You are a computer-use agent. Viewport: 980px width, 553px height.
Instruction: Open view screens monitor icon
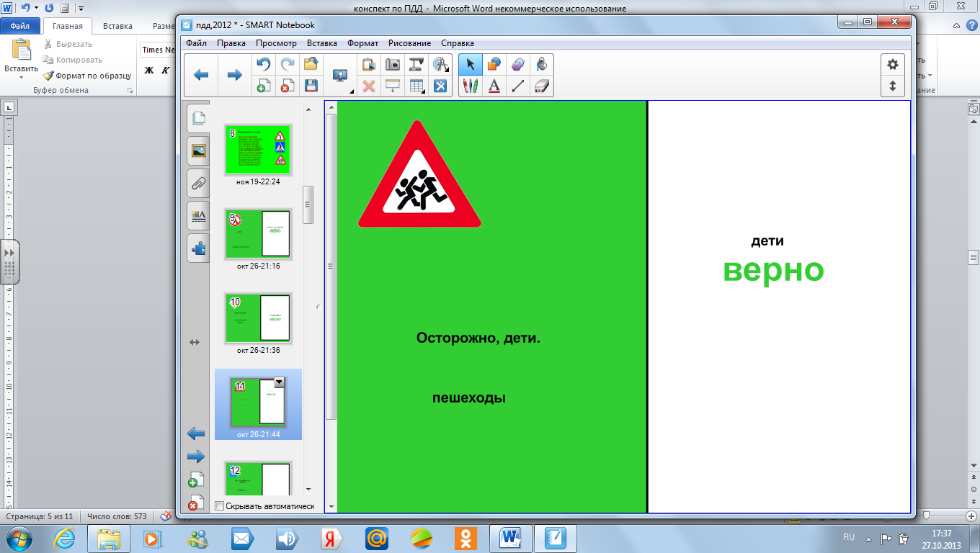(x=339, y=75)
